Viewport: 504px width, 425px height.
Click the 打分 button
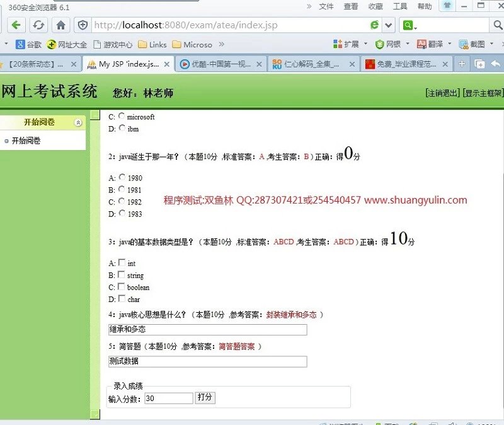tap(205, 398)
